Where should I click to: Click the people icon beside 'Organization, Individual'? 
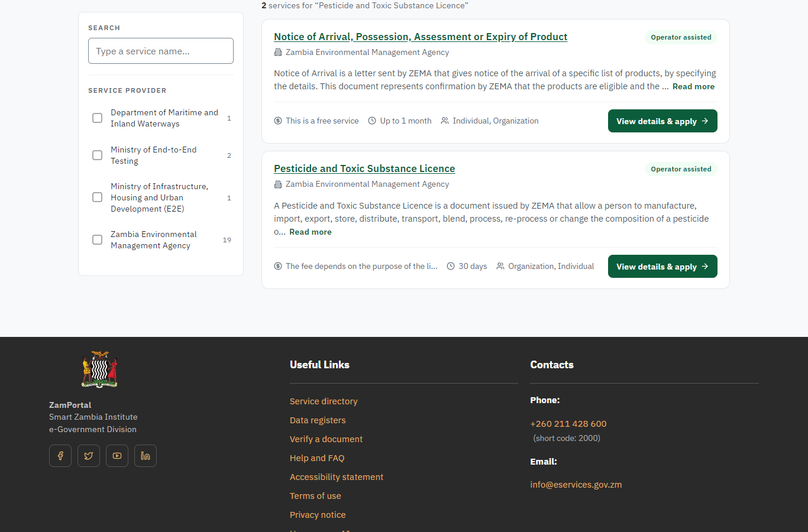point(500,266)
